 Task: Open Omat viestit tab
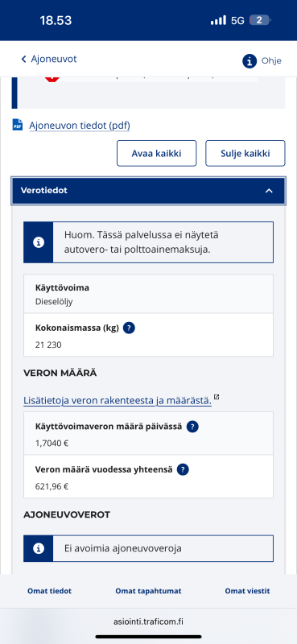click(x=247, y=591)
